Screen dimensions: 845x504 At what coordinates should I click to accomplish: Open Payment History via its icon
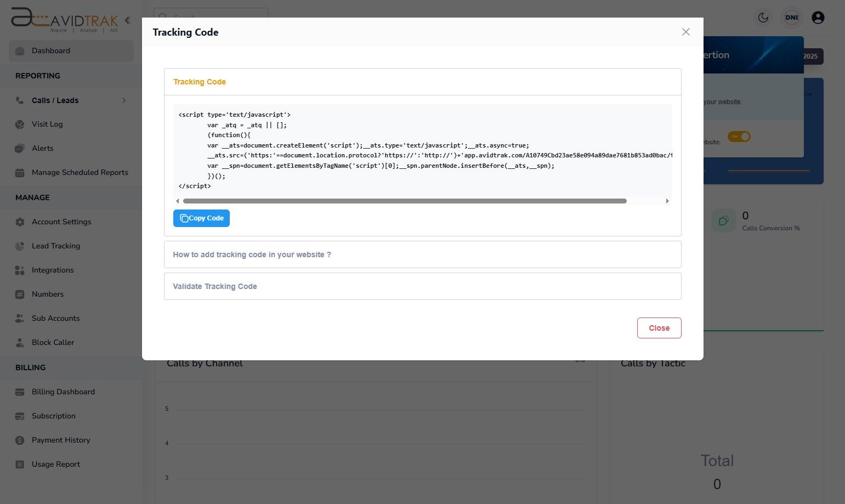(x=20, y=440)
